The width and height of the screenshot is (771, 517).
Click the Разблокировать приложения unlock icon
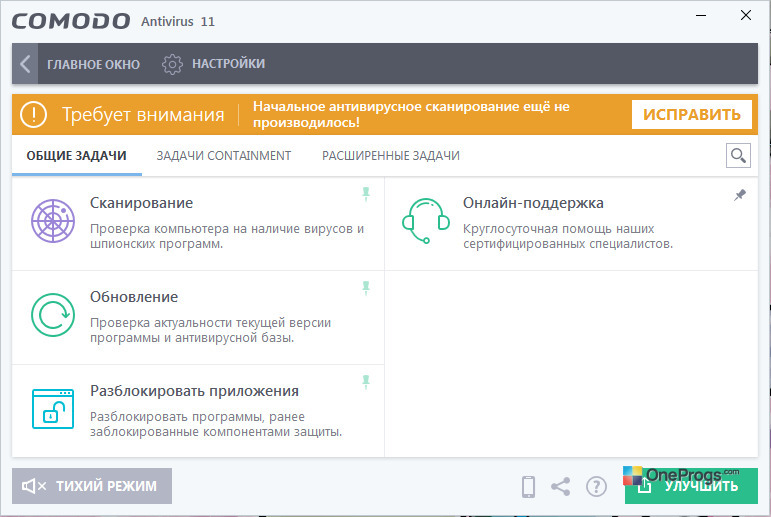point(53,409)
